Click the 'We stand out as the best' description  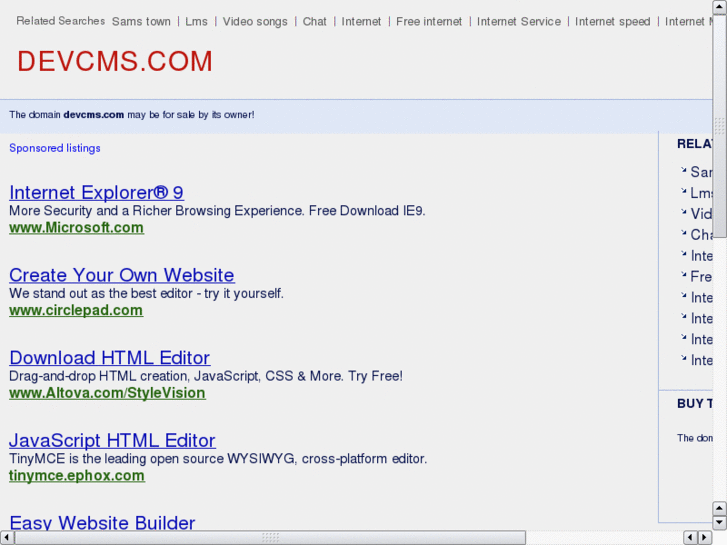click(x=147, y=293)
